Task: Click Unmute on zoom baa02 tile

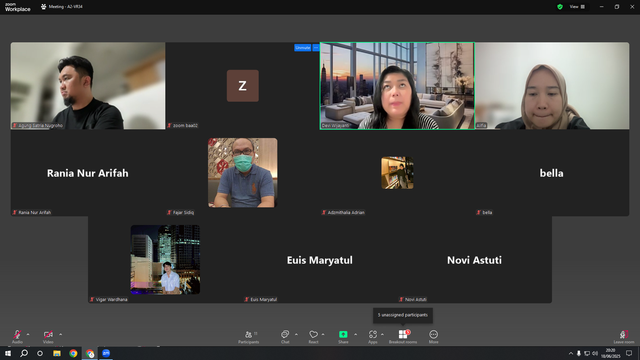Action: pos(302,48)
